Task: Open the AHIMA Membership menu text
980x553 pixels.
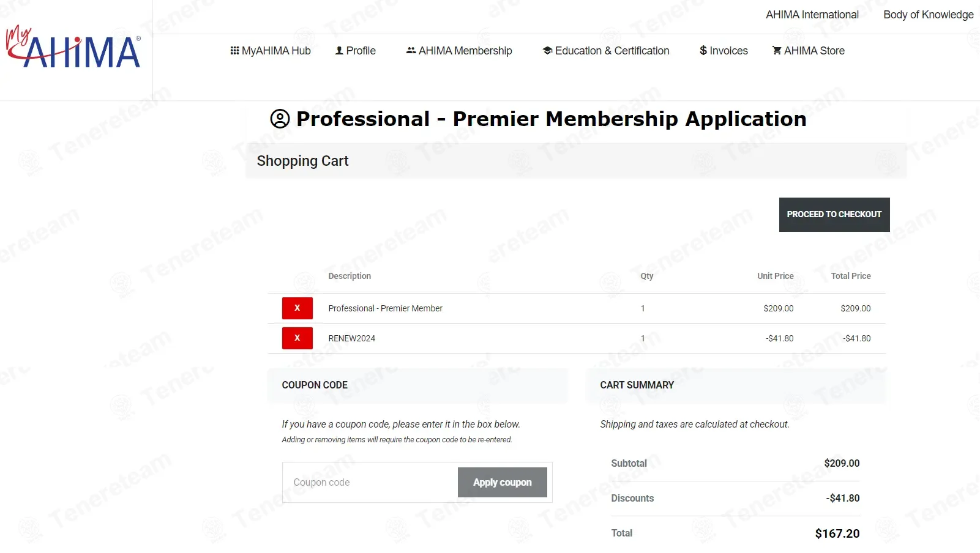Action: [x=465, y=51]
